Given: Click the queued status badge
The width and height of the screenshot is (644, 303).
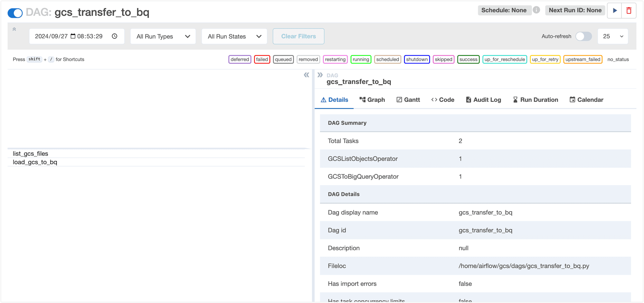Looking at the screenshot, I should pyautogui.click(x=283, y=59).
